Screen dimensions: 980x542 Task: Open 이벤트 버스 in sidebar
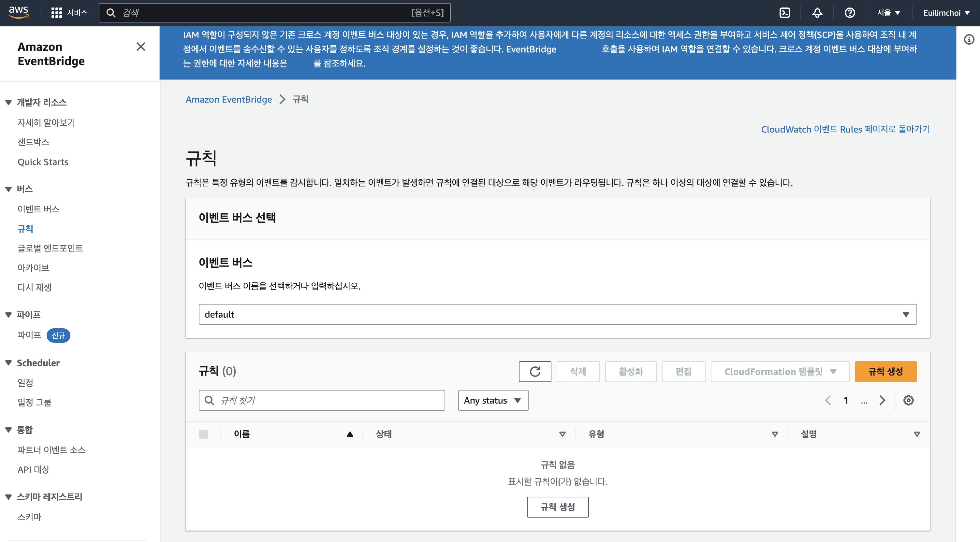[38, 209]
